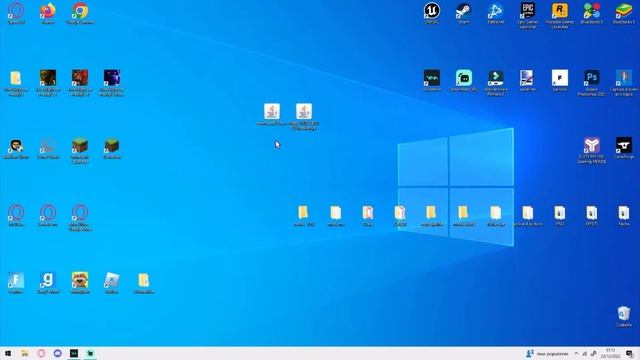Viewport: 640px width, 360px height.
Task: Launch the Battle.net shortcut
Action: tap(496, 11)
